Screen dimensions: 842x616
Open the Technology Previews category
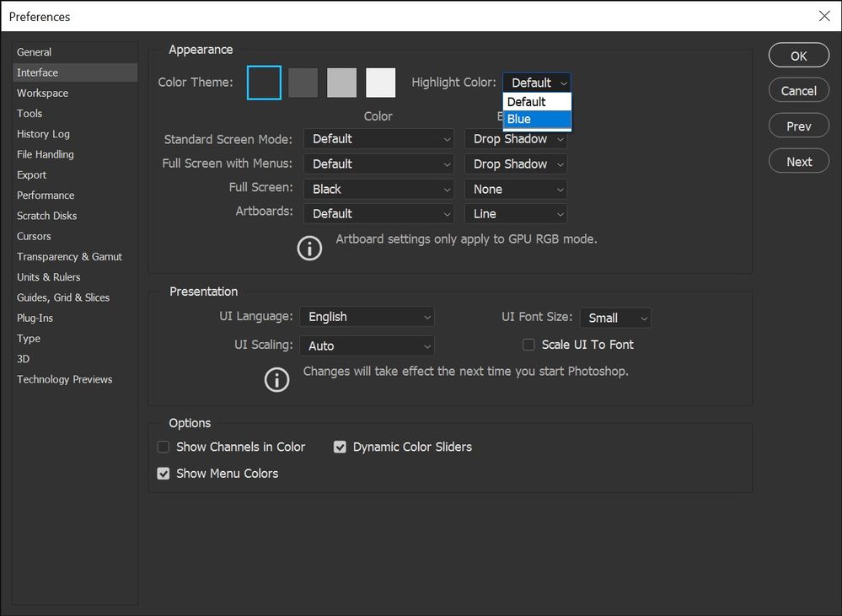(75, 379)
